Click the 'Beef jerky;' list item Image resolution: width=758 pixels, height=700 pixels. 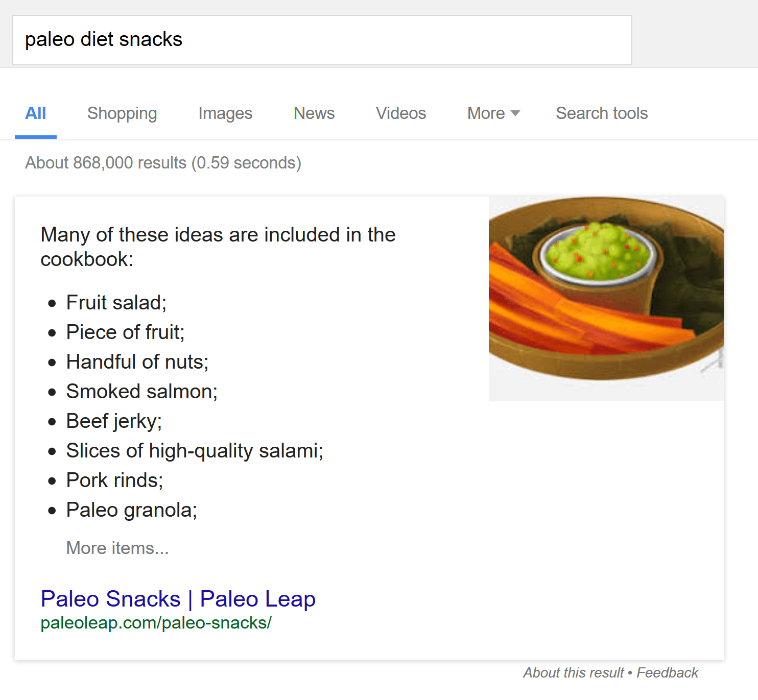[x=114, y=421]
